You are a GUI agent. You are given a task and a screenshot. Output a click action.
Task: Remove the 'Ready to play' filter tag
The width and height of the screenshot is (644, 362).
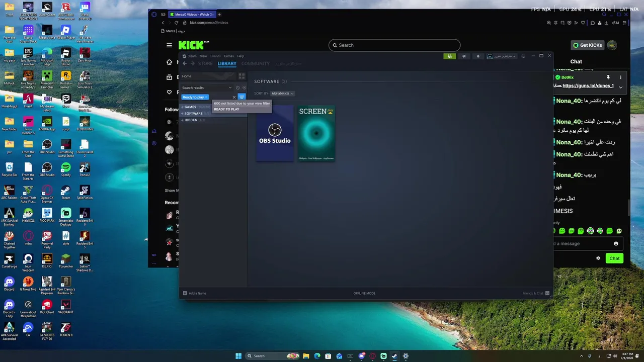206,97
